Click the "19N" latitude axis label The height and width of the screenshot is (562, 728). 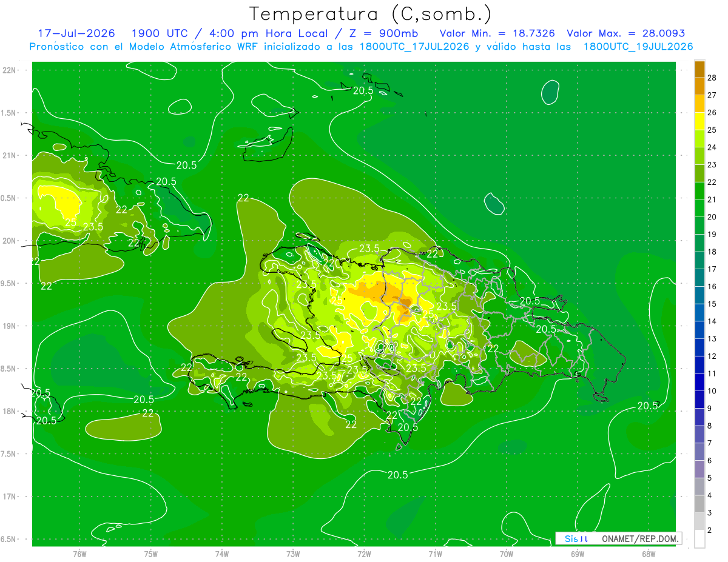coord(10,326)
